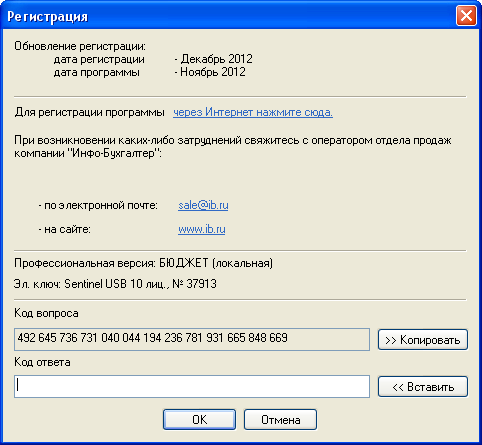This screenshot has width=482, height=445.
Task: Click the 'Ноябрь 2012' program date
Action: click(213, 72)
